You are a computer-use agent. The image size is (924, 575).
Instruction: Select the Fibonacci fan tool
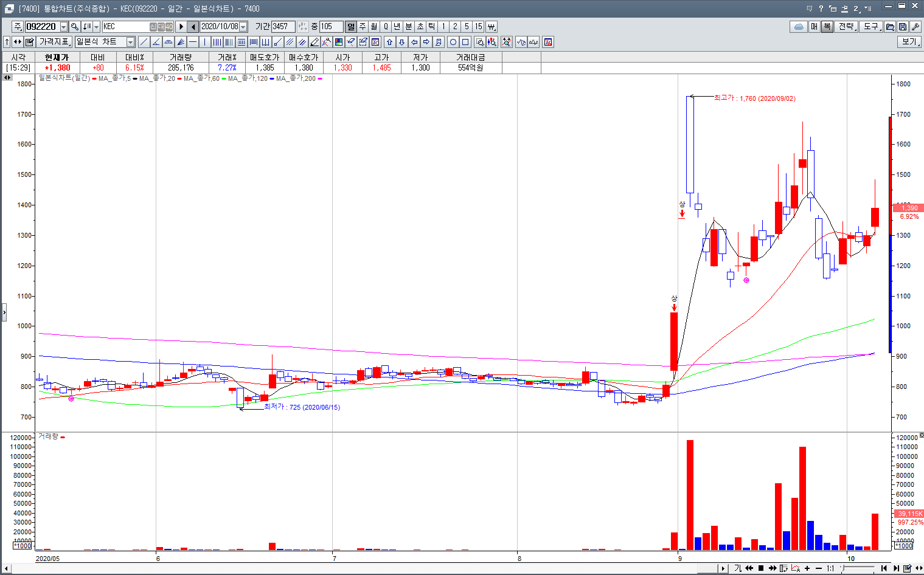181,42
